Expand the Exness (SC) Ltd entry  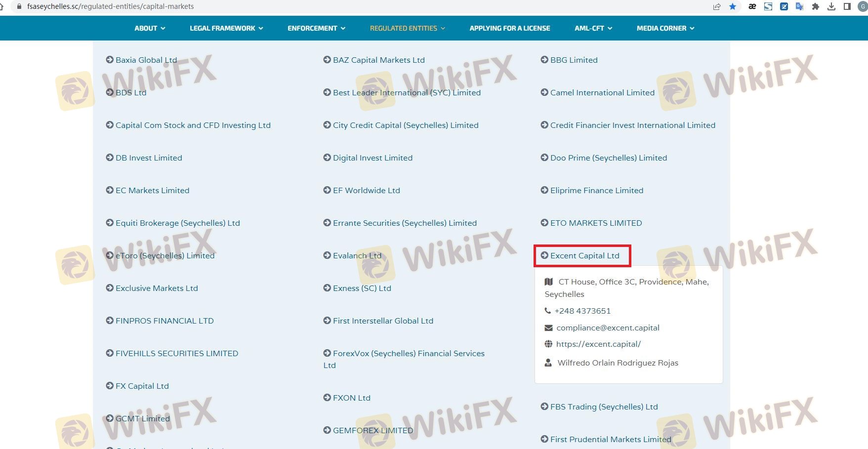362,288
